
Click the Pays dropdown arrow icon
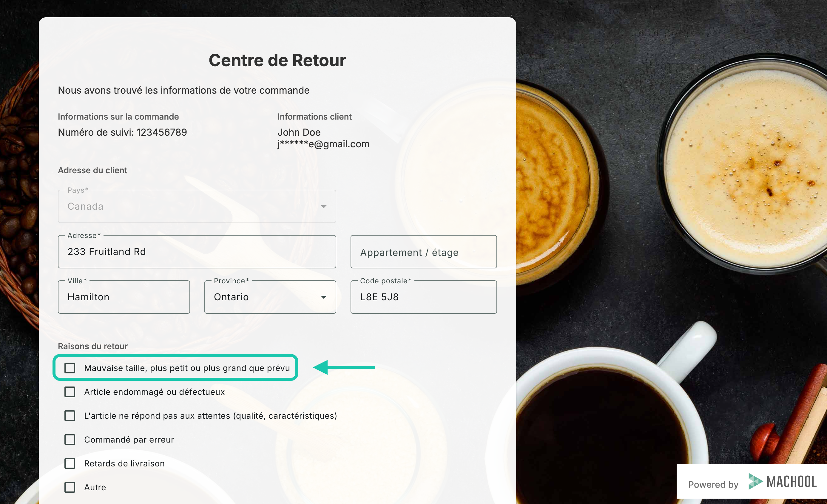click(323, 206)
